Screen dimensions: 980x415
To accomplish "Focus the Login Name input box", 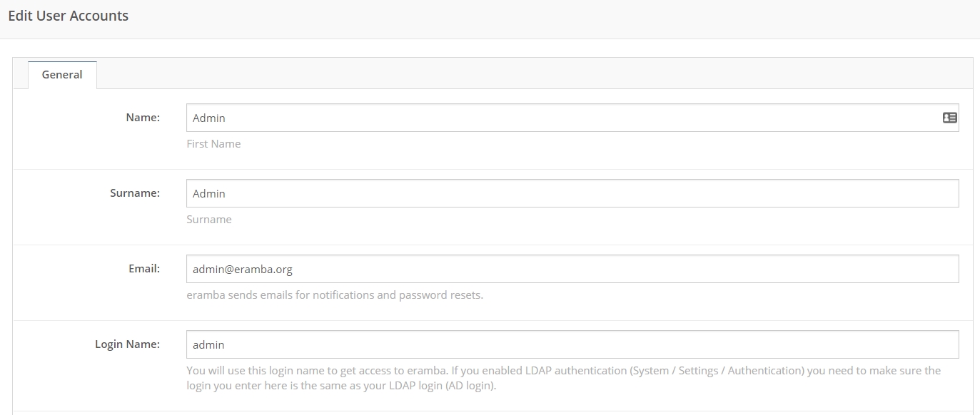I will tap(571, 344).
